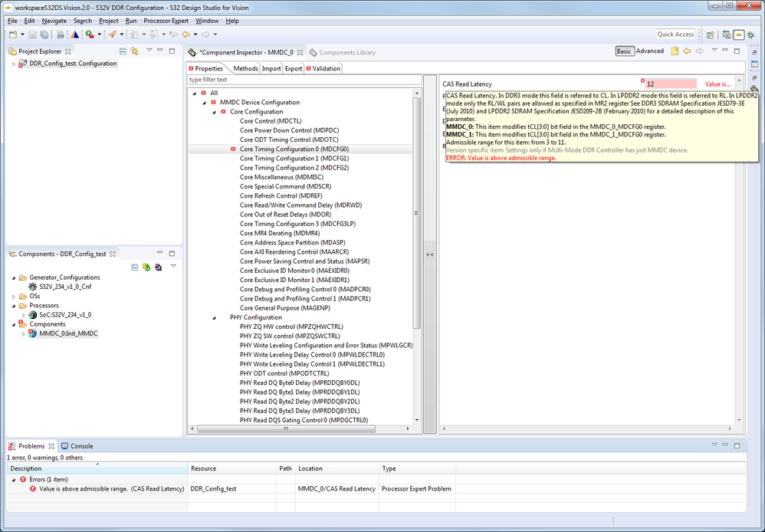Click the type filter text field

[x=304, y=80]
